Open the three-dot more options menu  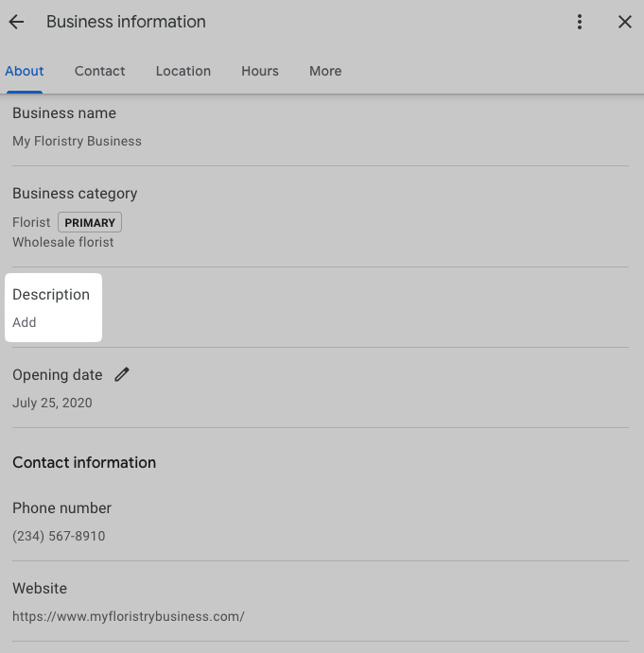[x=580, y=22]
